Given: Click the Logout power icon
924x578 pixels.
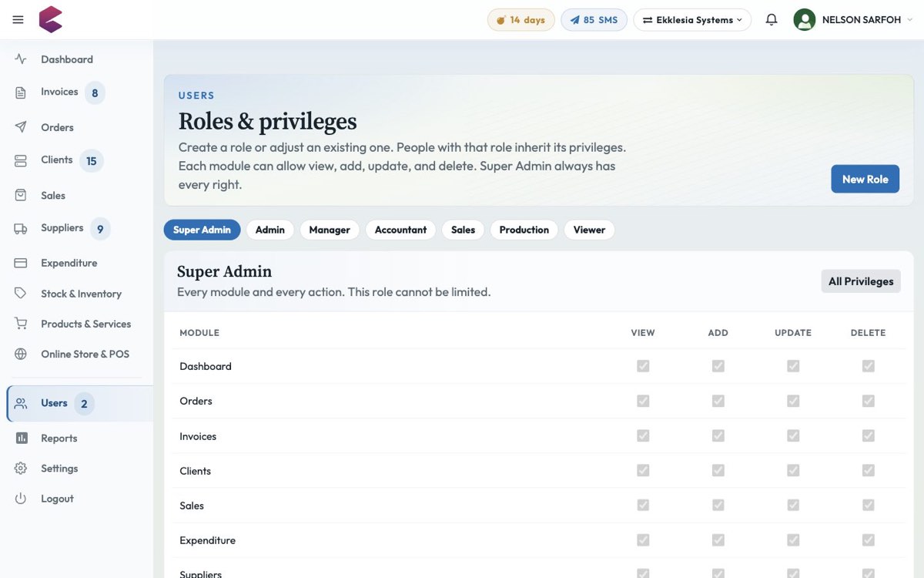Looking at the screenshot, I should coord(21,499).
